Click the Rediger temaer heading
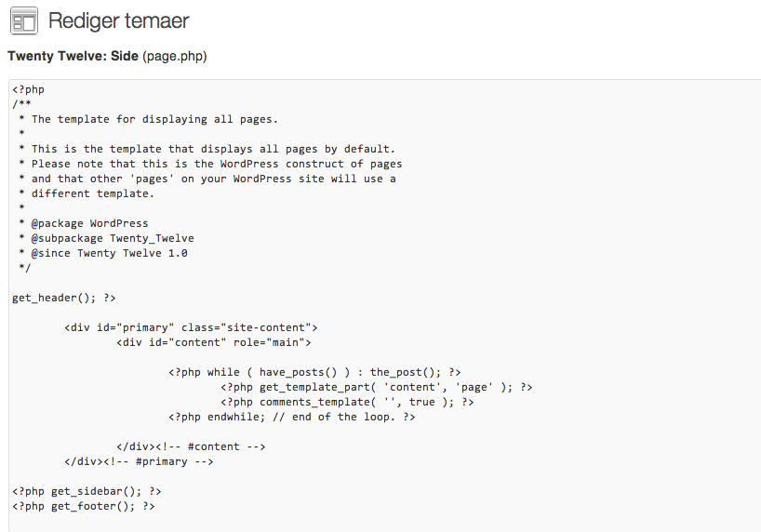Viewport: 761px width, 532px height. [x=118, y=20]
